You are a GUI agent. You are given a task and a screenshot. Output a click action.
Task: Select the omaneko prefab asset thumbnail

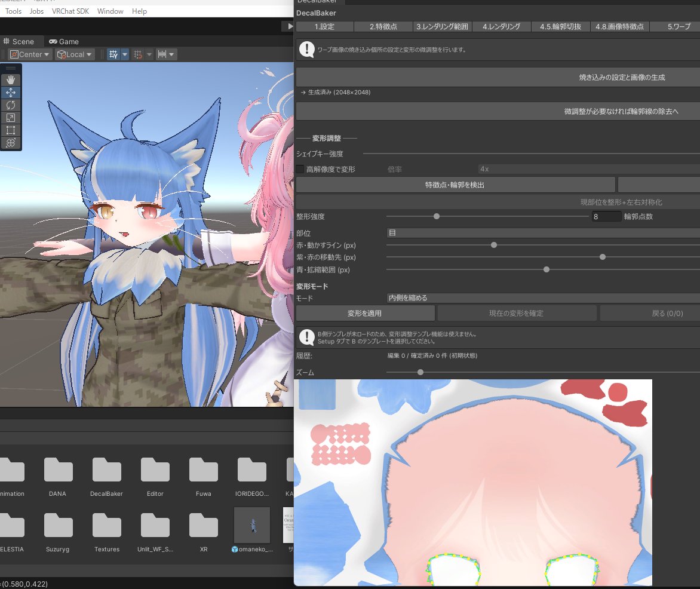pos(252,525)
